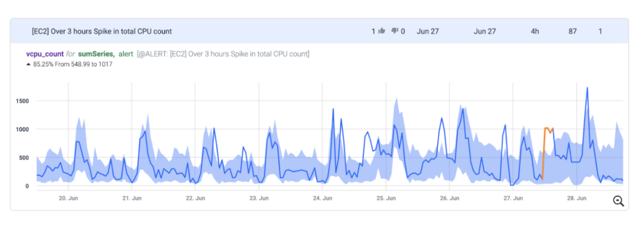Image resolution: width=644 pixels, height=236 pixels.
Task: Click the 22. Jun axis label
Action: tap(195, 198)
